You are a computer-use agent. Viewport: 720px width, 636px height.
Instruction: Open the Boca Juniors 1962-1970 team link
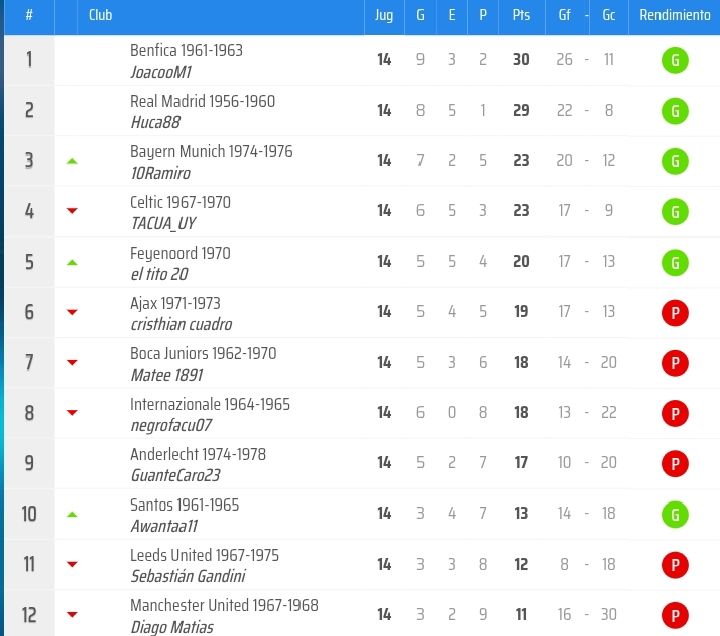[203, 353]
